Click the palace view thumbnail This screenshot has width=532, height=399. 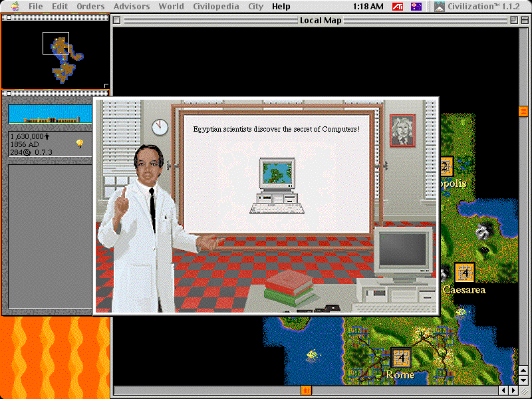50,114
